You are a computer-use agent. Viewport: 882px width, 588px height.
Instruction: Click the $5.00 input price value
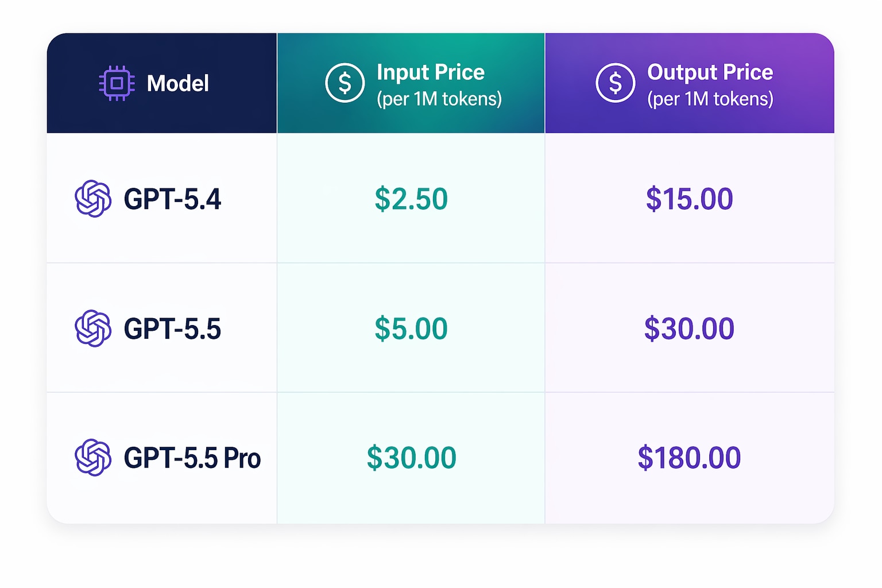[411, 329]
